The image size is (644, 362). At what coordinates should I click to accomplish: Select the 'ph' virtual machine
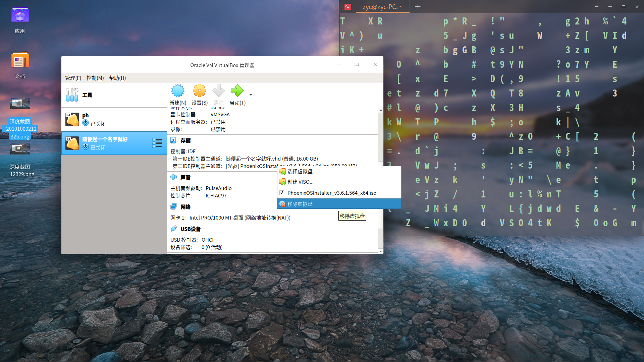[x=114, y=120]
